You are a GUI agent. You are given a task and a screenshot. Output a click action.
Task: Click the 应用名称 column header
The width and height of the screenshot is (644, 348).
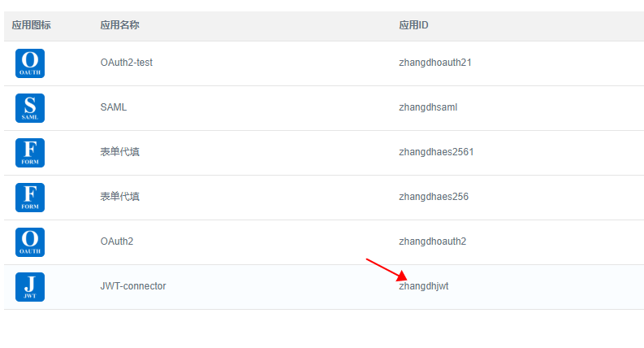click(119, 25)
